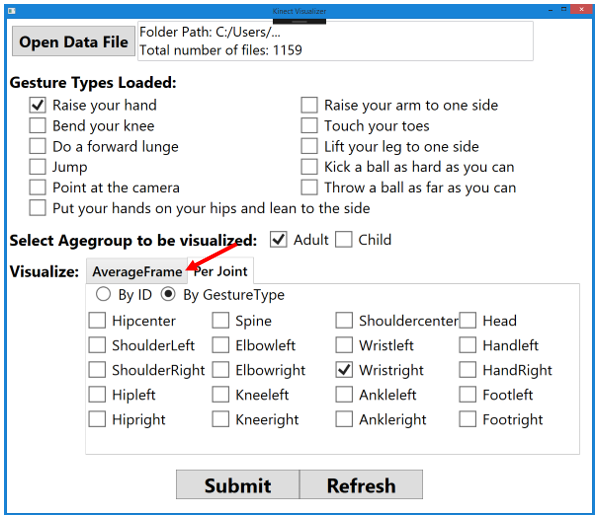Select the Footright joint checkbox
This screenshot has width=600, height=520.
pos(468,420)
